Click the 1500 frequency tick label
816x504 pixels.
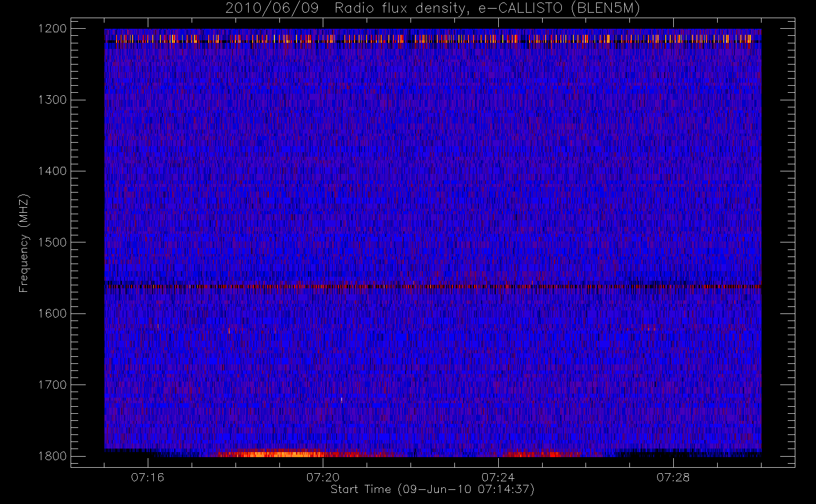(52, 242)
